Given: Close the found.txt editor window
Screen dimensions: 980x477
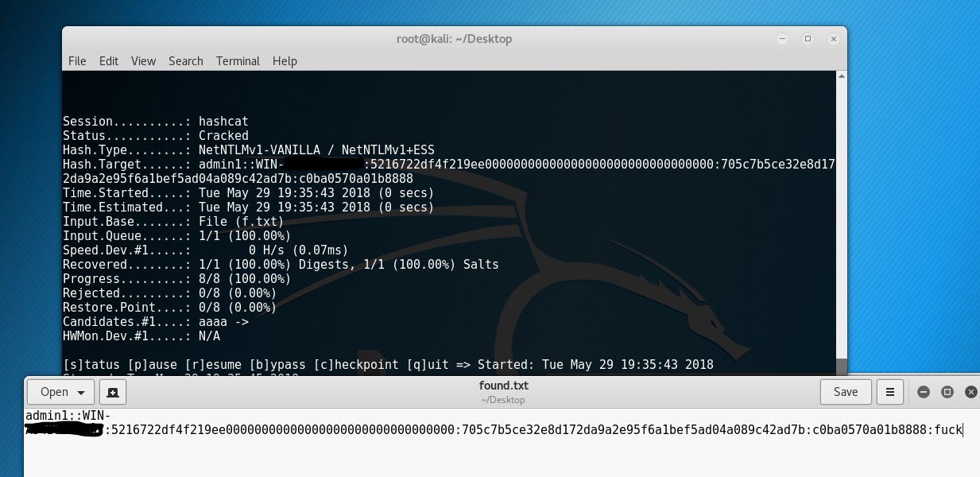Looking at the screenshot, I should click(x=970, y=392).
